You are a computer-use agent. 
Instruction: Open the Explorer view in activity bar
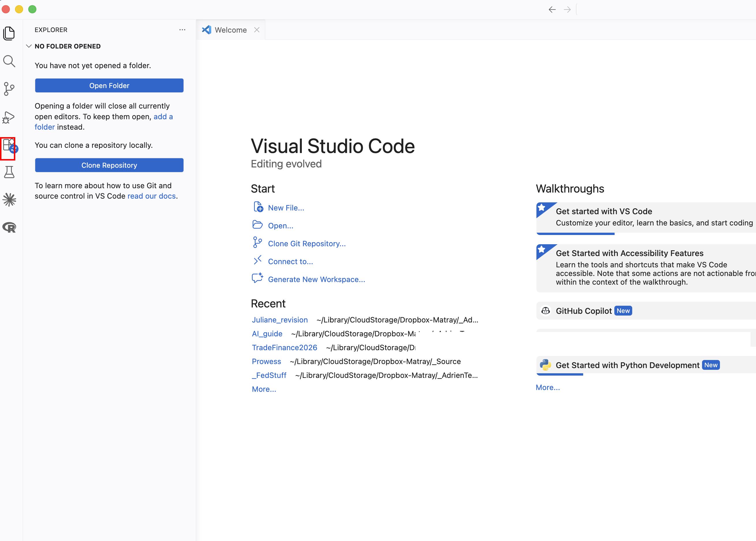point(9,33)
